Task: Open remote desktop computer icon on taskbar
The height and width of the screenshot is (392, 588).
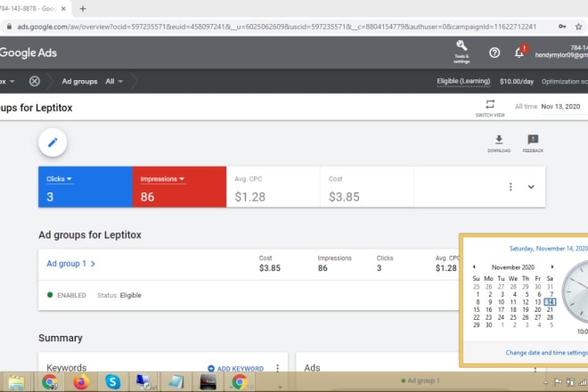Action: [x=143, y=382]
